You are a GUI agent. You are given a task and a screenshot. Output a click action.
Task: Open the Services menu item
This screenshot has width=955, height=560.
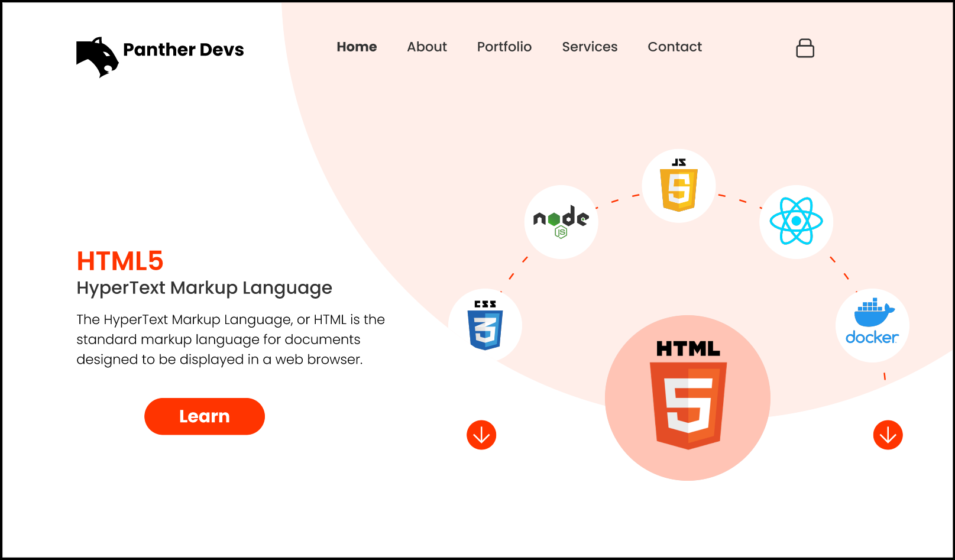coord(589,47)
